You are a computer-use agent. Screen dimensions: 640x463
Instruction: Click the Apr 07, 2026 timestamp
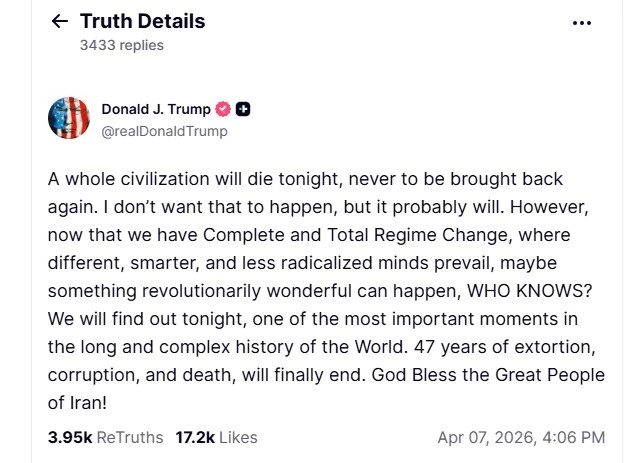[x=520, y=437]
